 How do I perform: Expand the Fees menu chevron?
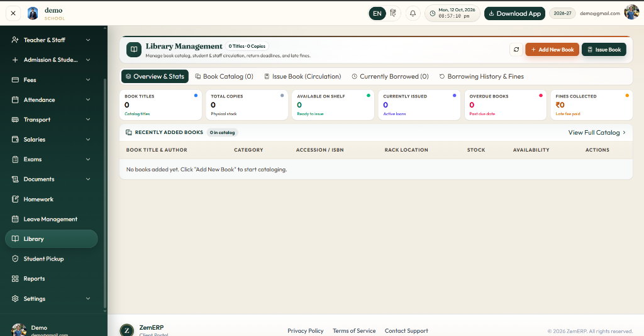pos(88,80)
